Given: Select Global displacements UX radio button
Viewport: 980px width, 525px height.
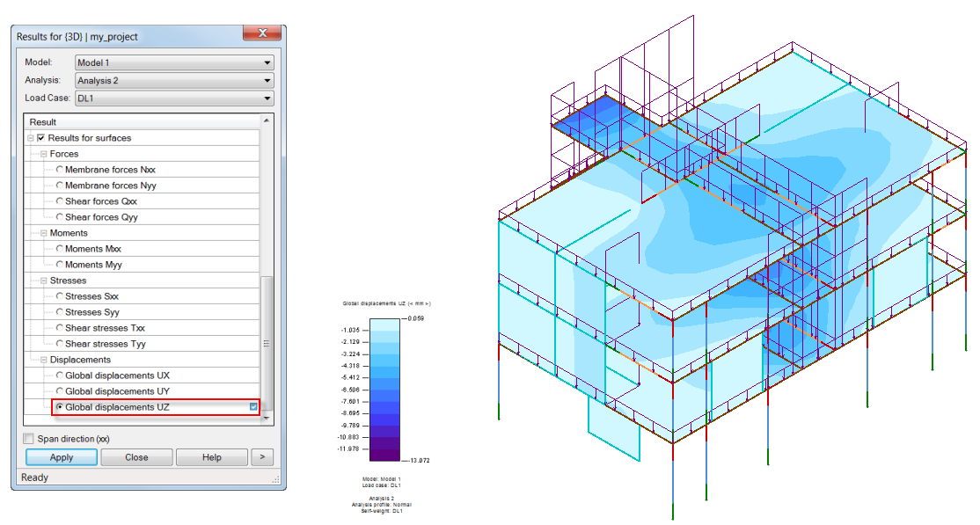Looking at the screenshot, I should 59,376.
